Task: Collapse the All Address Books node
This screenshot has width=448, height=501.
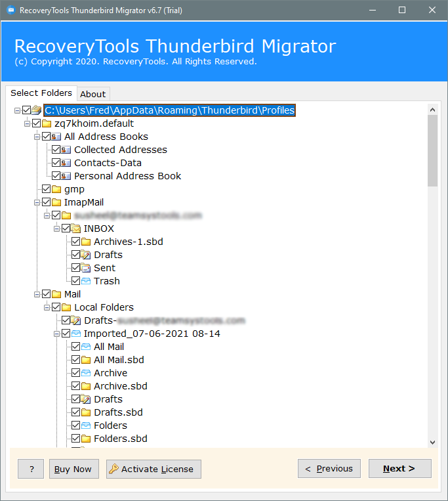Action: (x=37, y=137)
